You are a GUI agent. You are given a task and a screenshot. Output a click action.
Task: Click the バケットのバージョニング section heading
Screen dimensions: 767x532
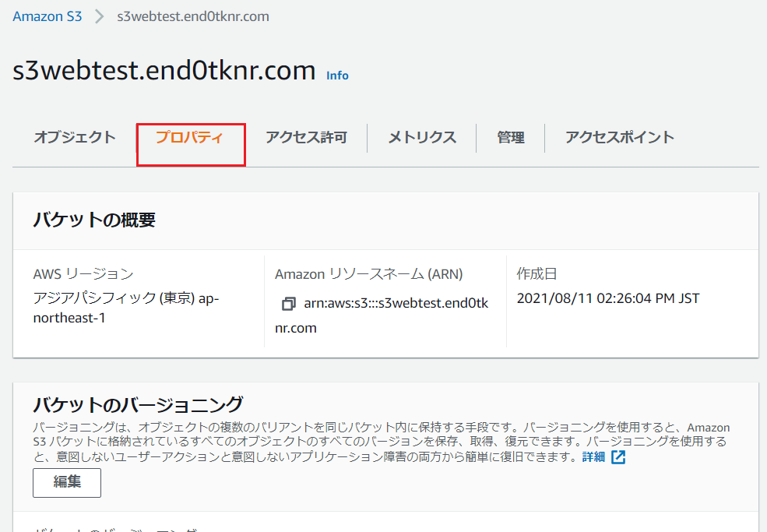click(138, 405)
